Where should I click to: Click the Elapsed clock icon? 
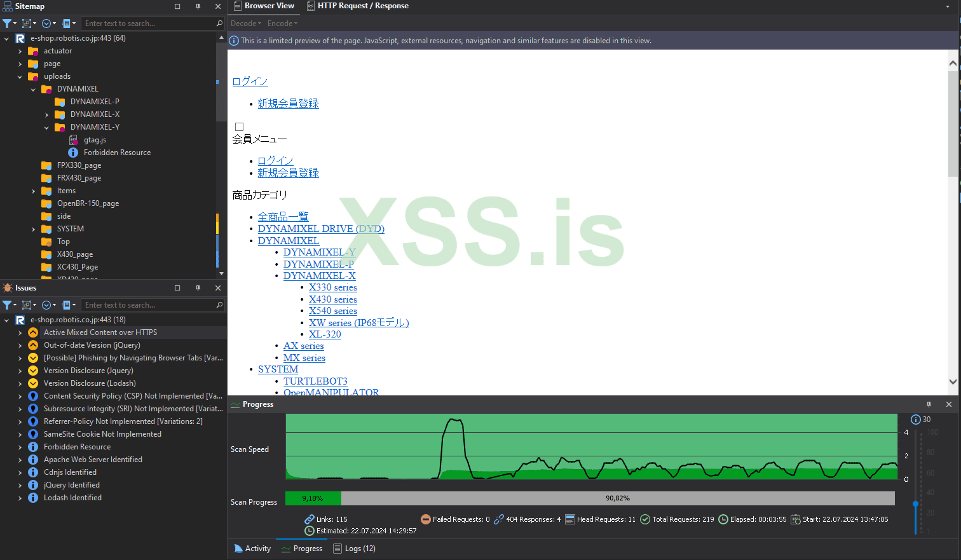tap(723, 519)
